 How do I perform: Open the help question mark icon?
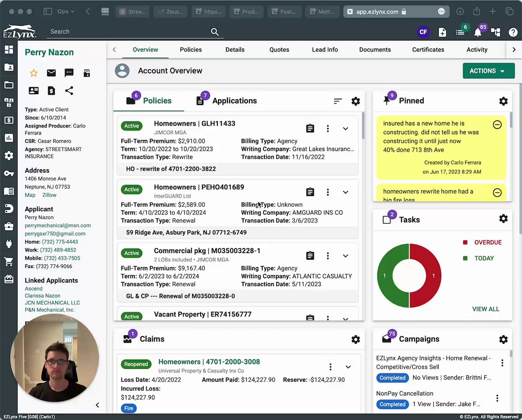[513, 32]
